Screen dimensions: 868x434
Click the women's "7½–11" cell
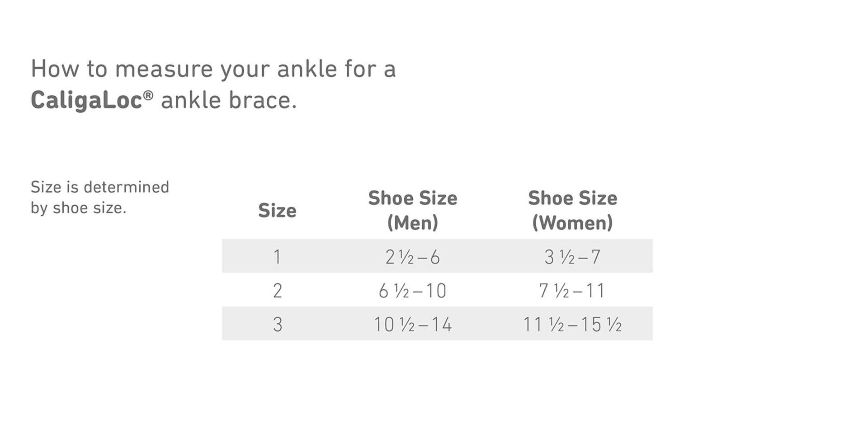point(572,290)
